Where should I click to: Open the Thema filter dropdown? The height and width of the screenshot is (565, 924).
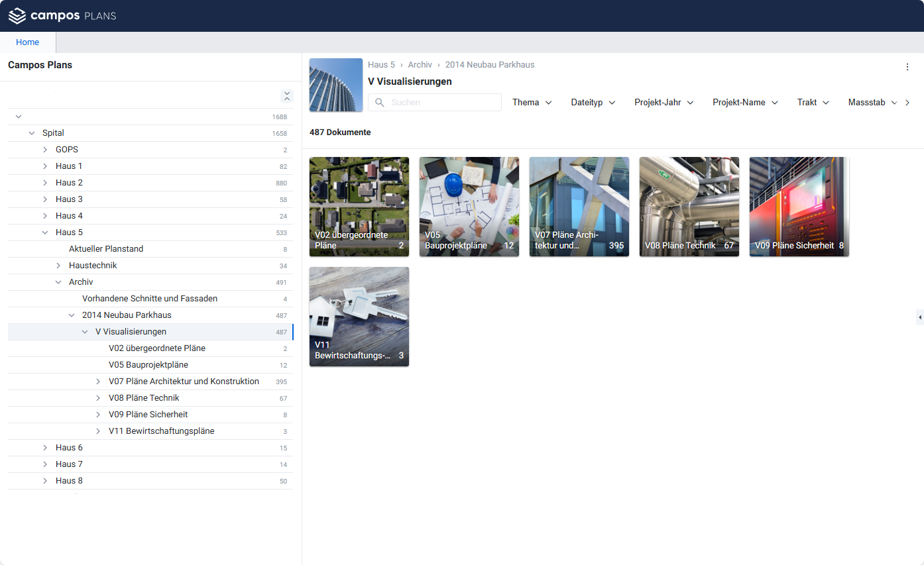[x=532, y=103]
